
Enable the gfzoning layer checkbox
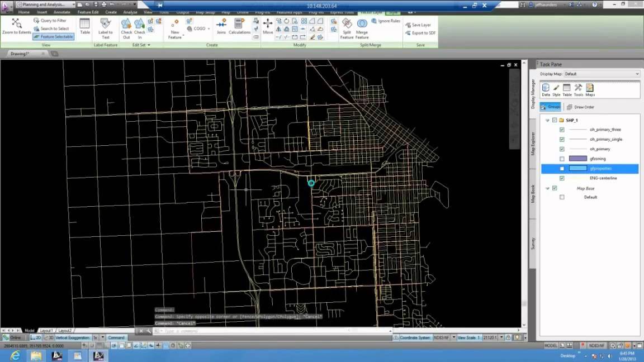click(562, 159)
